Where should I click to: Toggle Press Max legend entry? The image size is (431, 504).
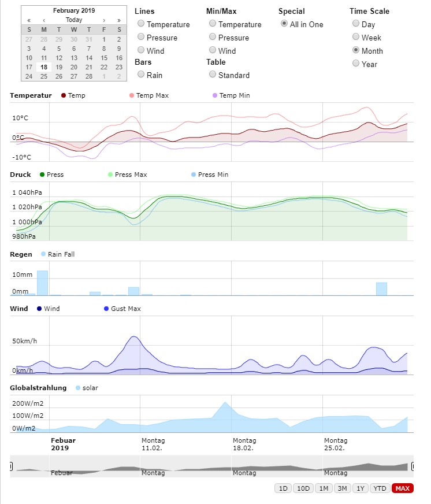(128, 175)
